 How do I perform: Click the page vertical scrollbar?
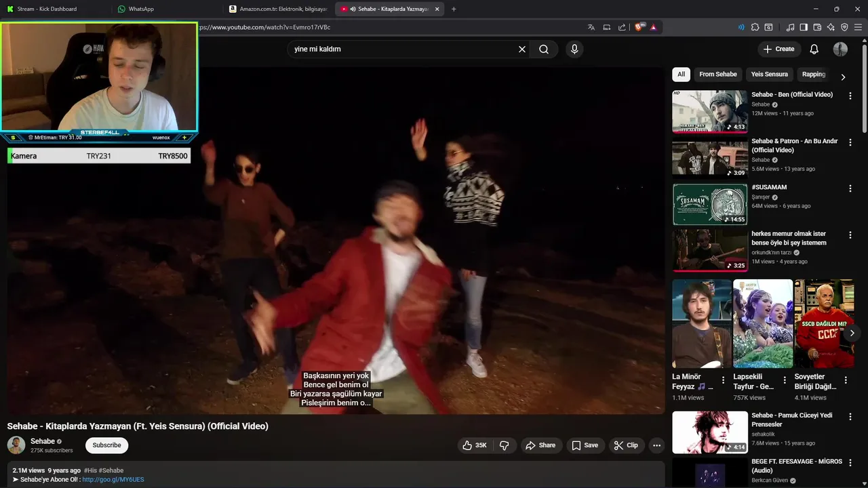point(864,88)
